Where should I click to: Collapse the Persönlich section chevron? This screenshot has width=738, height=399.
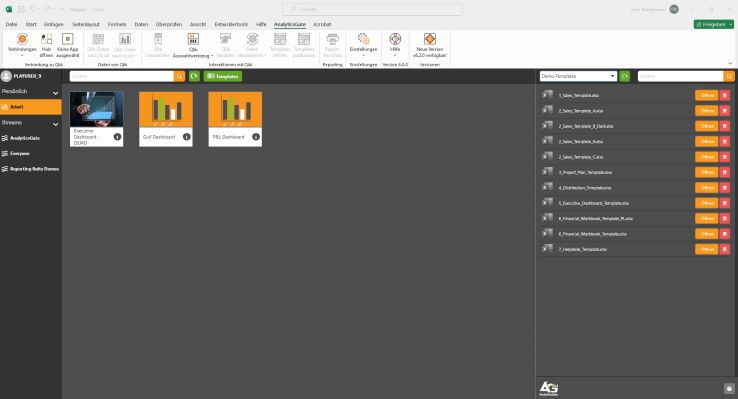(x=56, y=93)
